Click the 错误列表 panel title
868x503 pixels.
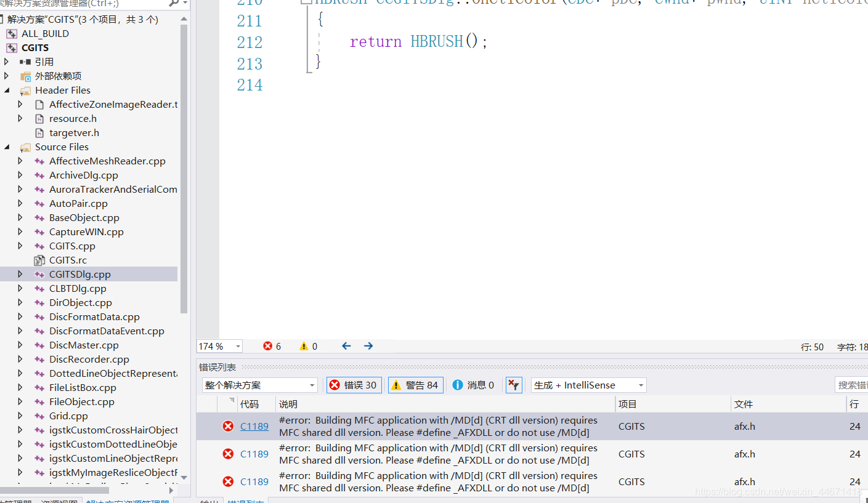pyautogui.click(x=217, y=367)
